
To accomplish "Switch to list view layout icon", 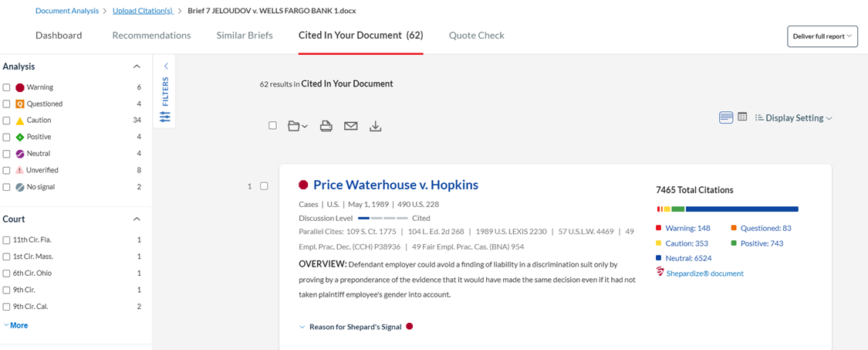I will [x=726, y=117].
